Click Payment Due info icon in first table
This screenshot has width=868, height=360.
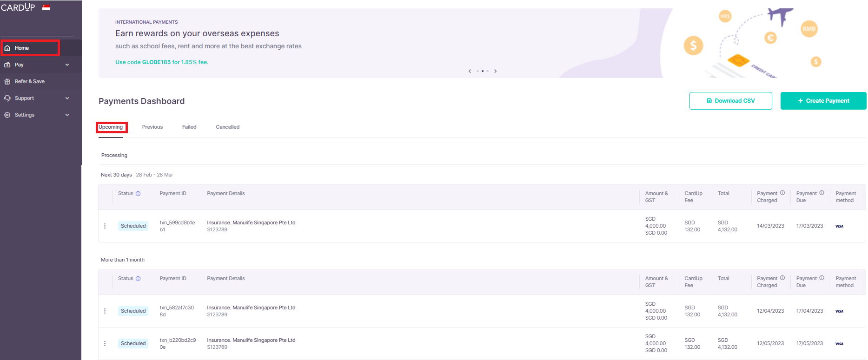coord(822,193)
